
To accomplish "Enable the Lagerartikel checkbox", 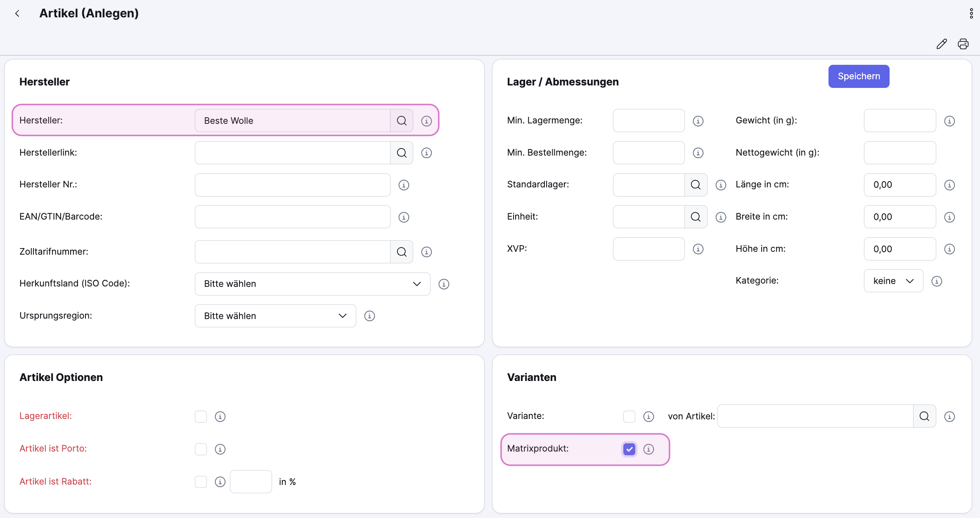I will [201, 416].
